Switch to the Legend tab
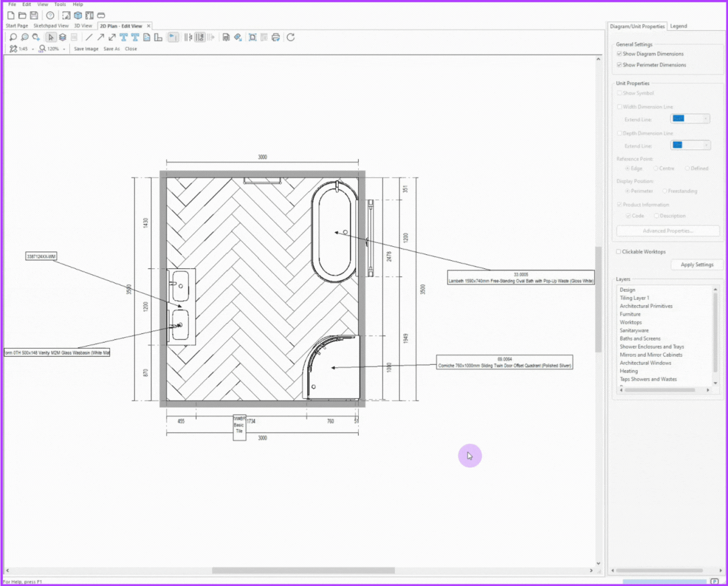Image resolution: width=728 pixels, height=586 pixels. (678, 26)
